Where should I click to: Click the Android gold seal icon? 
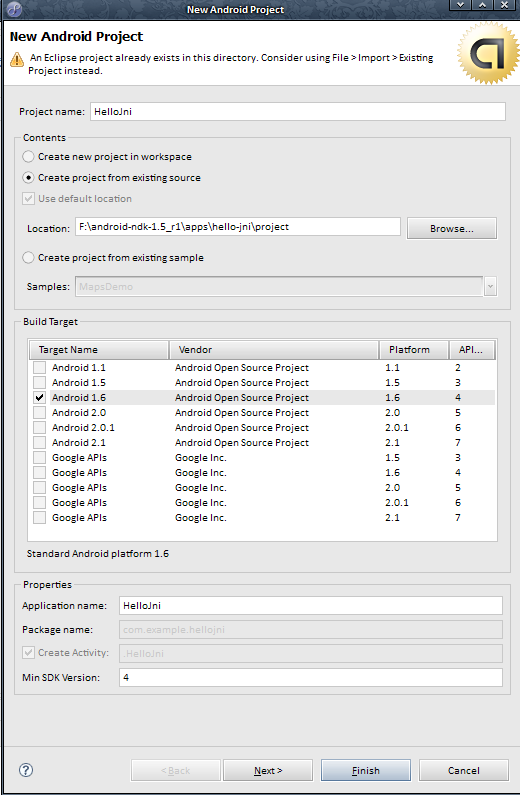point(488,53)
